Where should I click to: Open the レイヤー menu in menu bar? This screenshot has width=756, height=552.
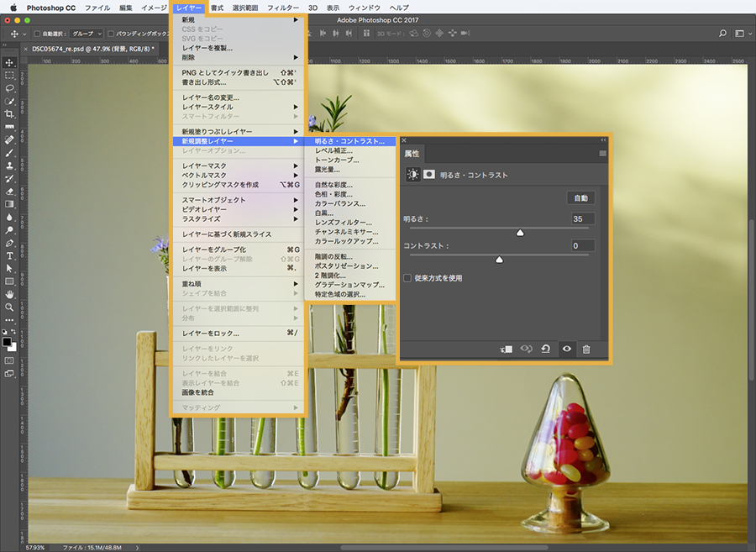click(189, 8)
